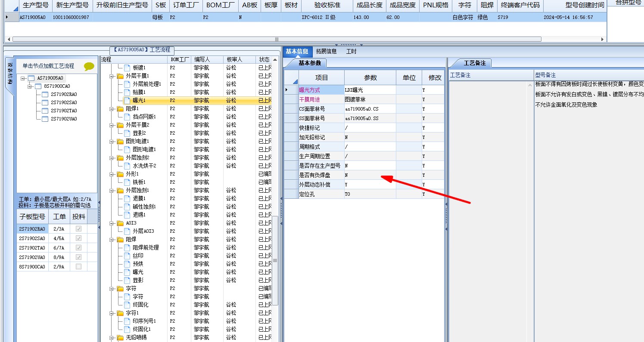Click the document icon beside 外层AOI3
Image resolution: width=644 pixels, height=342 pixels.
[x=127, y=231]
